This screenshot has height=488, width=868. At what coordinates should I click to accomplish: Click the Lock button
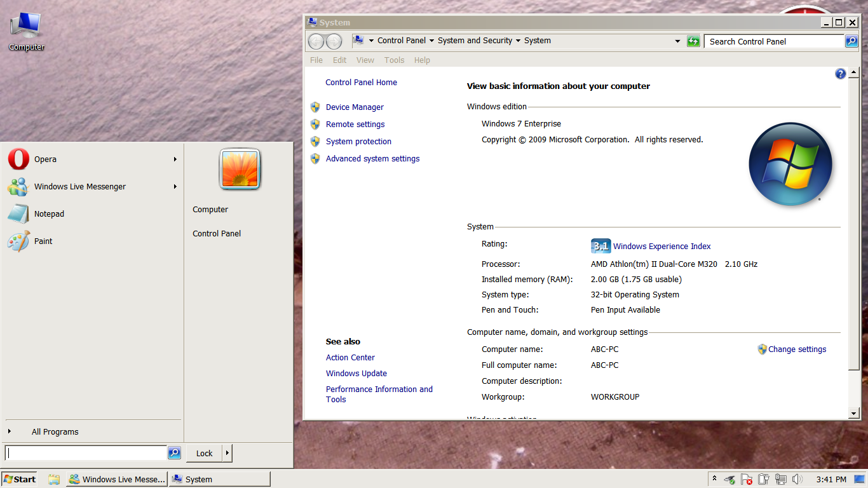204,453
